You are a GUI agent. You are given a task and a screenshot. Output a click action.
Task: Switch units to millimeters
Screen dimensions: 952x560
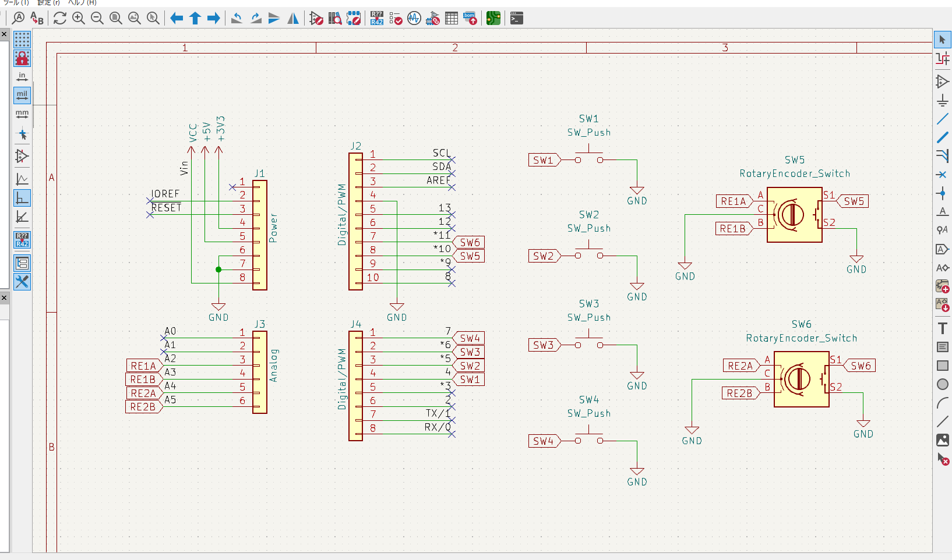click(x=22, y=114)
